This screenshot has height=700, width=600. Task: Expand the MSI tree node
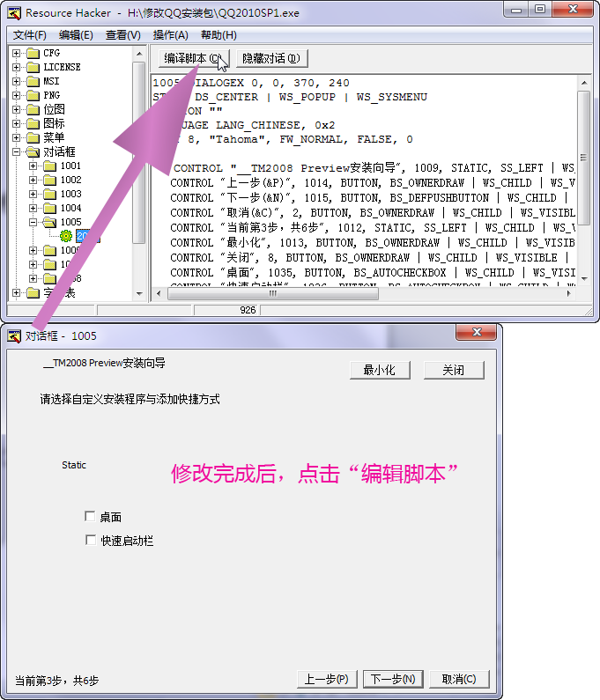point(16,81)
